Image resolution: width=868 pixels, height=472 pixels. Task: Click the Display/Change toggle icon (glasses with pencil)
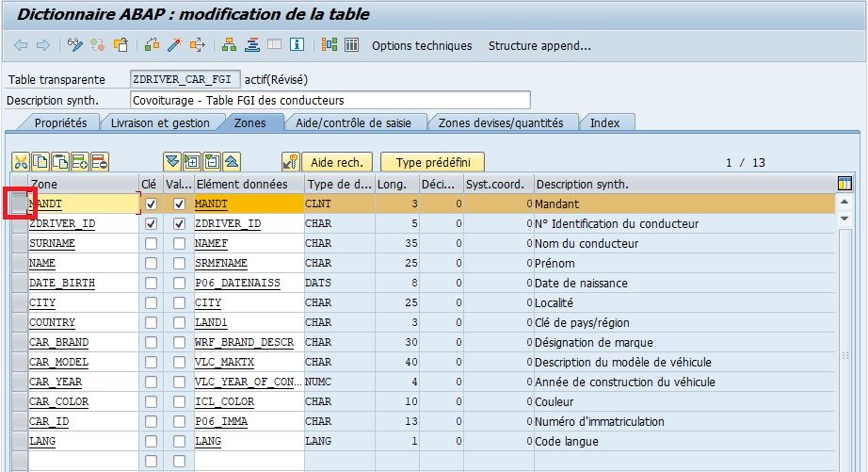[76, 45]
